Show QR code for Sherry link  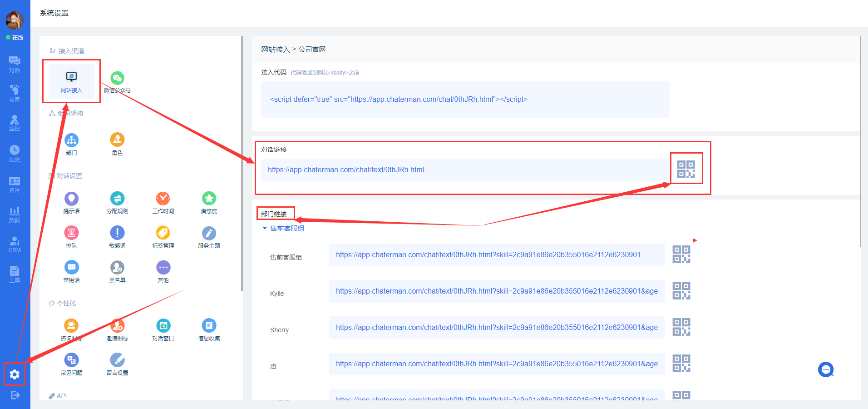[x=681, y=327]
